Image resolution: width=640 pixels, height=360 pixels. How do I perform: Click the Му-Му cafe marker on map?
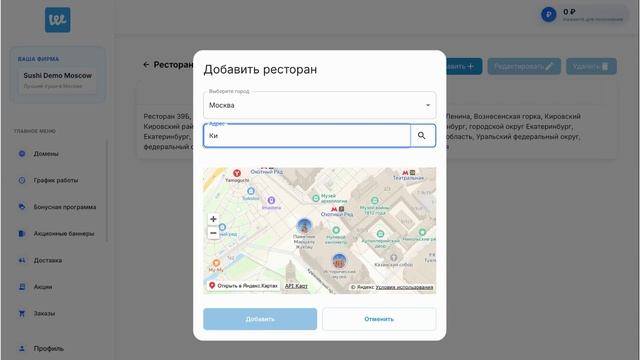point(216,263)
